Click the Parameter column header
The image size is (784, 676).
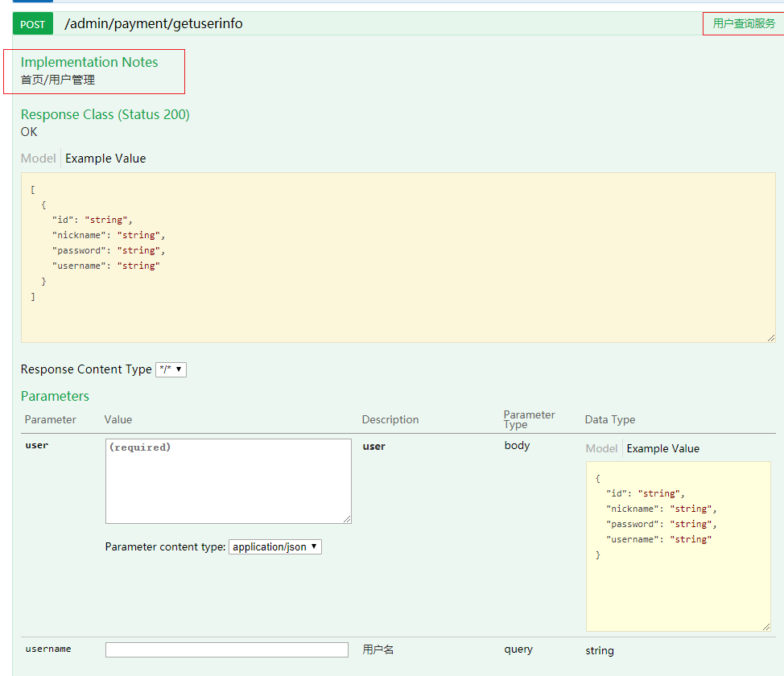pyautogui.click(x=51, y=419)
